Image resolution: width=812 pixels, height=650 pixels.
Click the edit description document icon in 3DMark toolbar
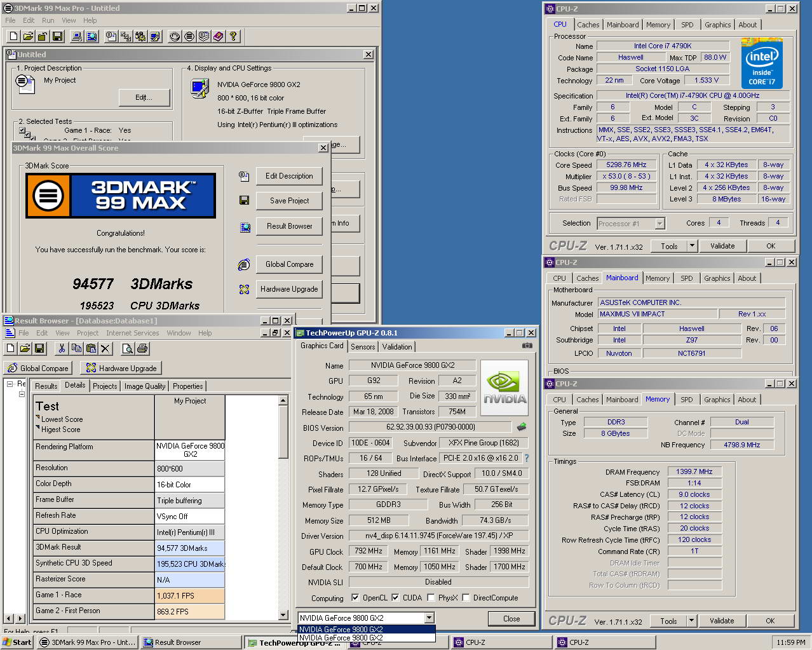pos(111,36)
